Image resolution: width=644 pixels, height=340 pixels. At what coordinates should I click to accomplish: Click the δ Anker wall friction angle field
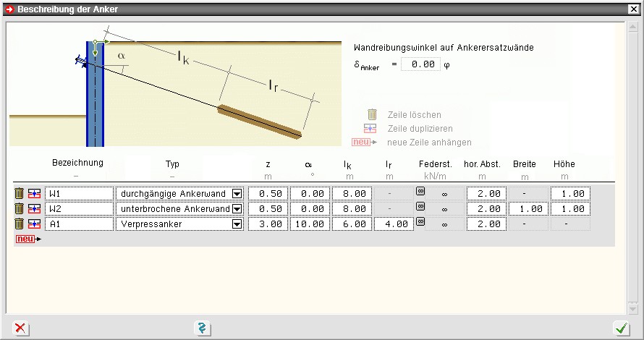420,64
